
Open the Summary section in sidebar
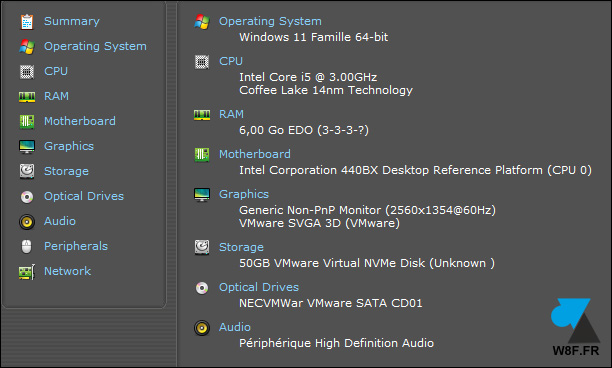pos(72,21)
